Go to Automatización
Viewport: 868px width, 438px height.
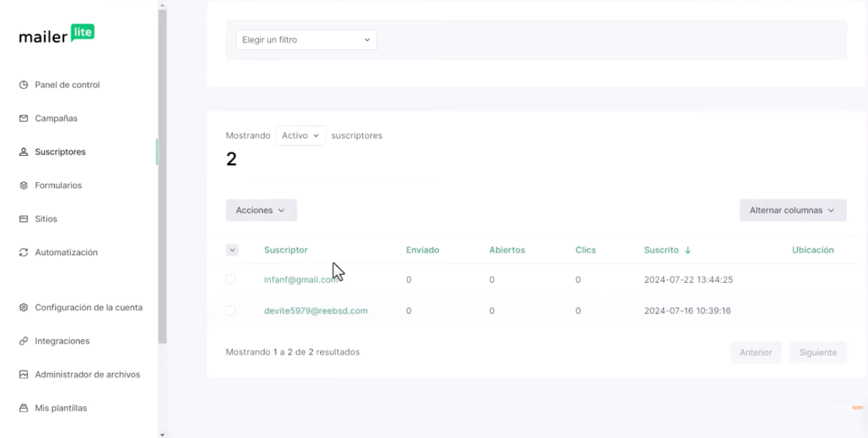(66, 252)
